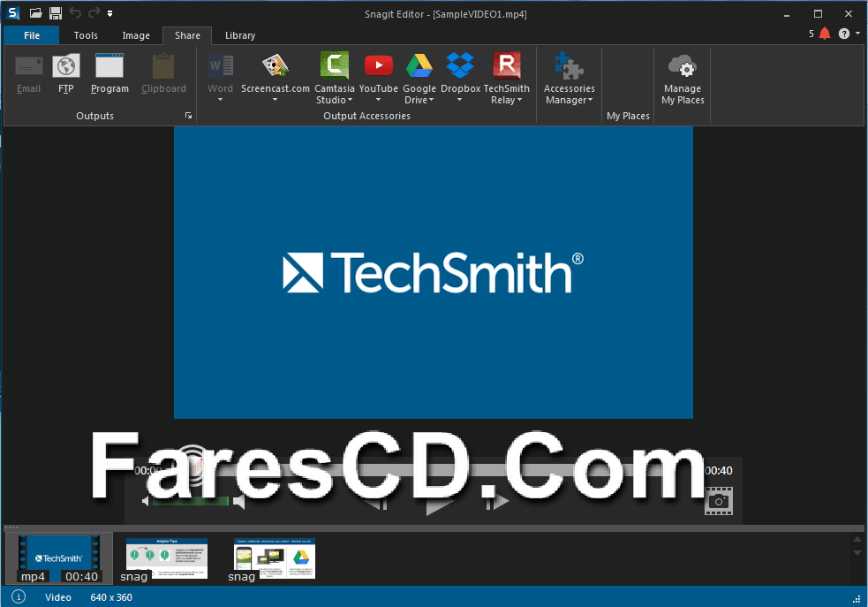Open the File menu
Image resolution: width=868 pixels, height=607 pixels.
click(32, 35)
